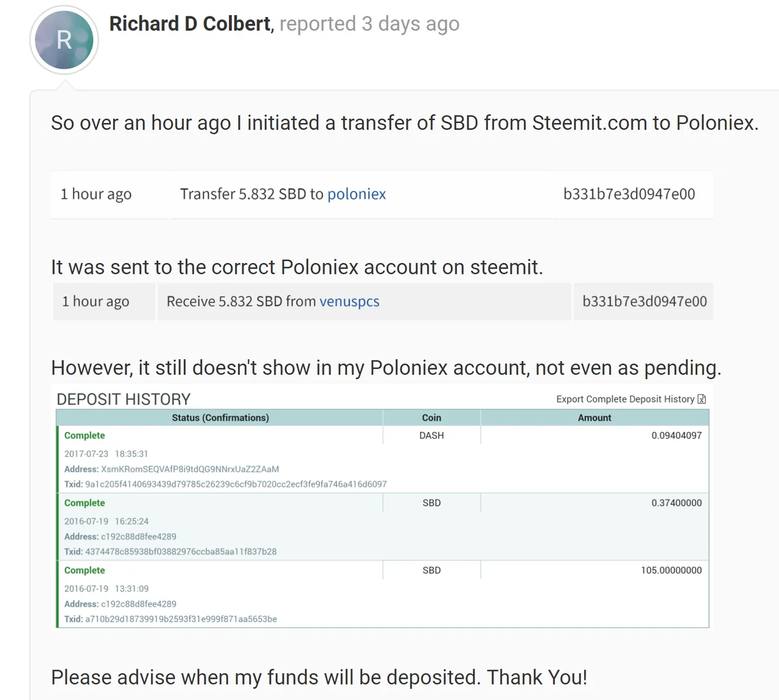779x700 pixels.
Task: Click the DEPOSIT HISTORY heading
Action: [x=124, y=399]
